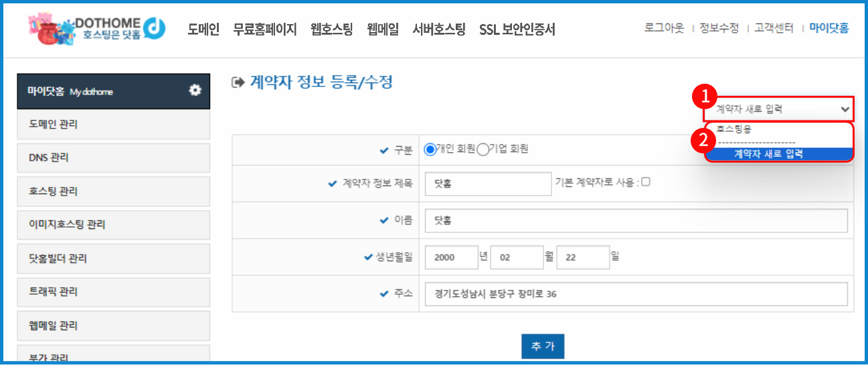Pick 계약자 새로 입력 option in list
This screenshot has height=365, width=868.
pos(768,153)
